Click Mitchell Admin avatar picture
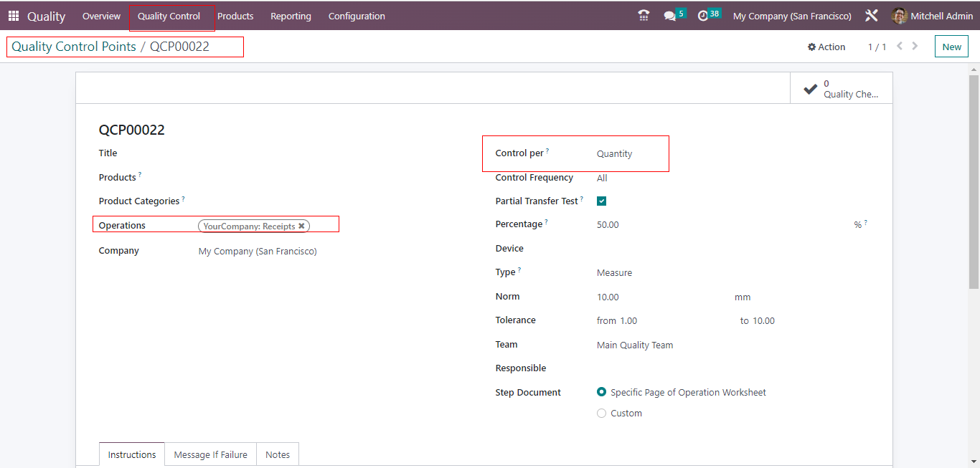980x468 pixels. (x=899, y=16)
